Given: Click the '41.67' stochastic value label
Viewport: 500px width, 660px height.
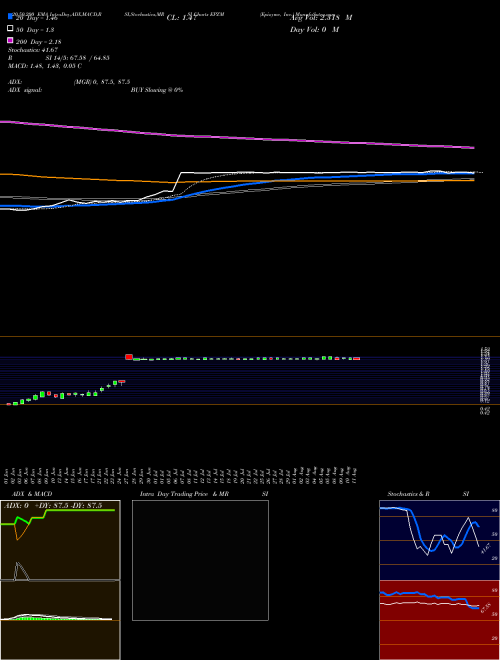Looking at the screenshot, I should pos(485,549).
